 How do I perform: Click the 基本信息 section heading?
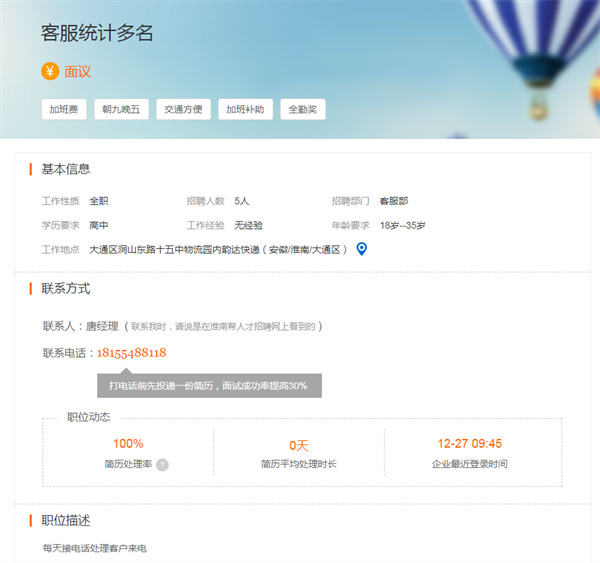coord(65,169)
